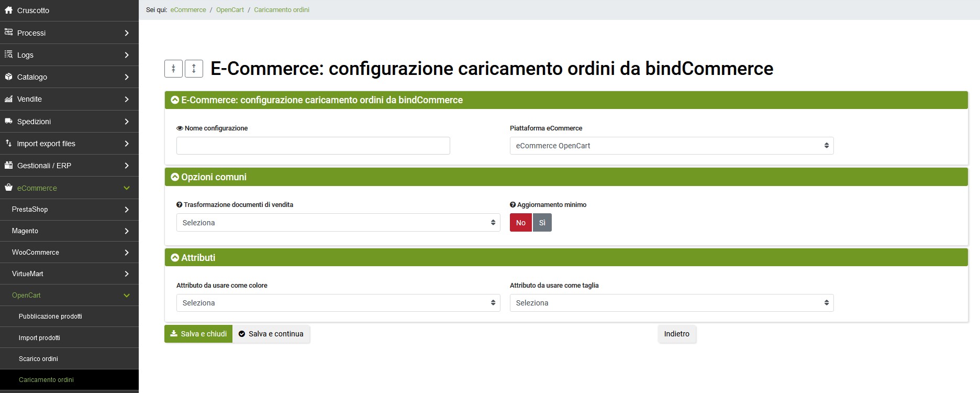Click the Indietro button
Image resolution: width=980 pixels, height=393 pixels.
[x=676, y=334]
